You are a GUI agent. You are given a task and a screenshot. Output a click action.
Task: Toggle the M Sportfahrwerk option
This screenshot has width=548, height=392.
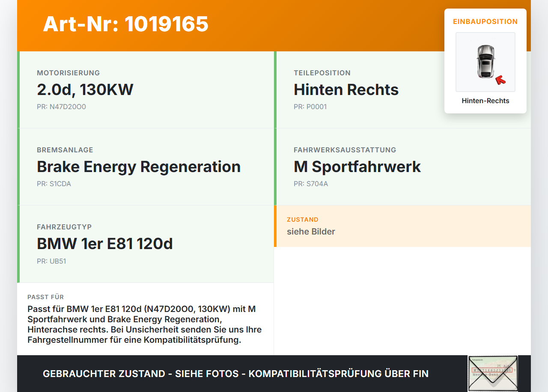[x=357, y=166]
